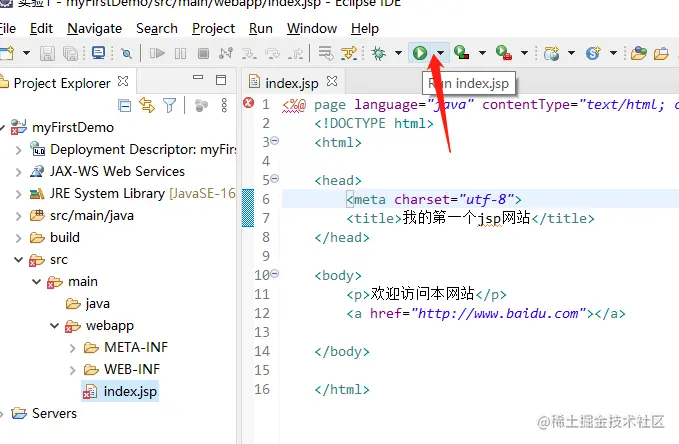Click the Skip All Breakpoints icon
Screen dimensions: 679x444
click(x=126, y=53)
